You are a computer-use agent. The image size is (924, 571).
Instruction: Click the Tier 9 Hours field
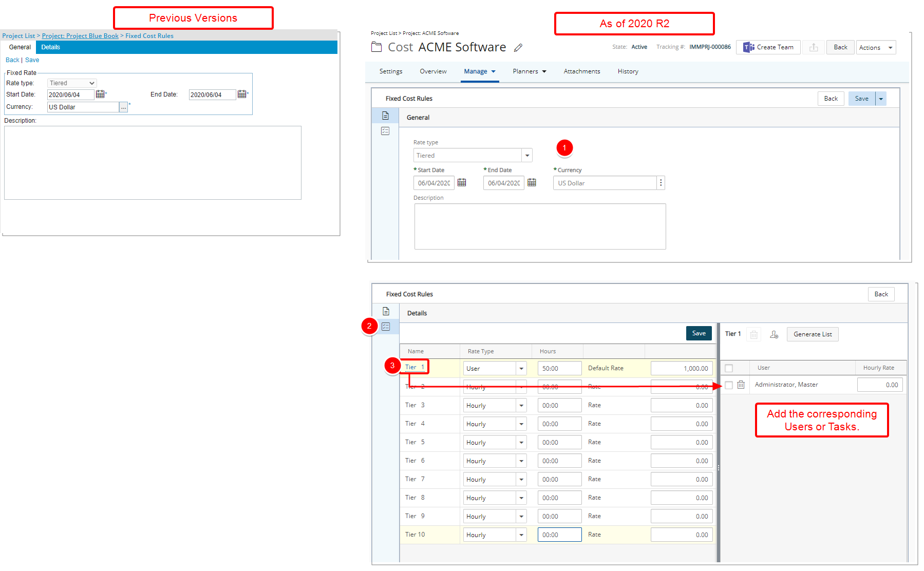559,516
